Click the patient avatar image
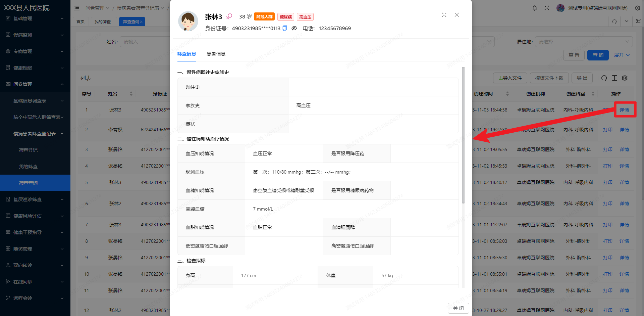 pos(188,21)
